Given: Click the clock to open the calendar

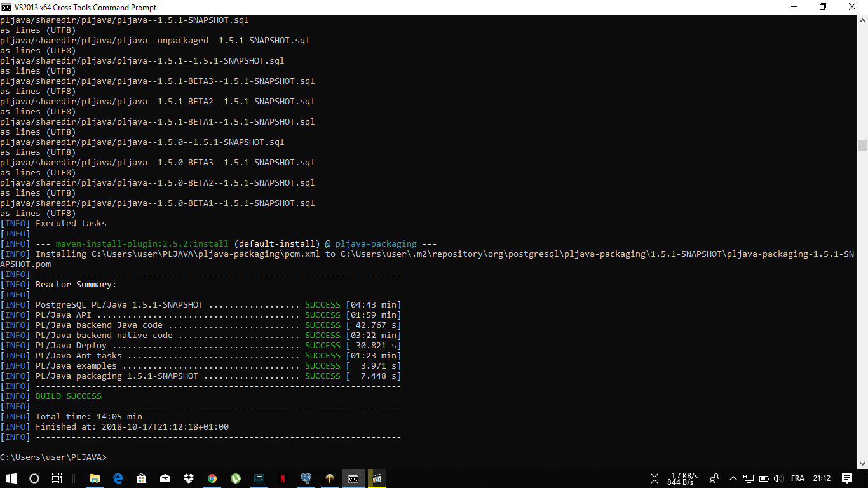Looking at the screenshot, I should click(x=822, y=478).
